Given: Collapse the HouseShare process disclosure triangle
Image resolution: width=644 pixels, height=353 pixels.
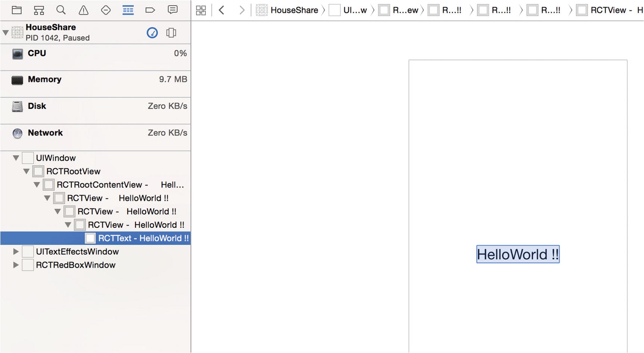Looking at the screenshot, I should (6, 33).
